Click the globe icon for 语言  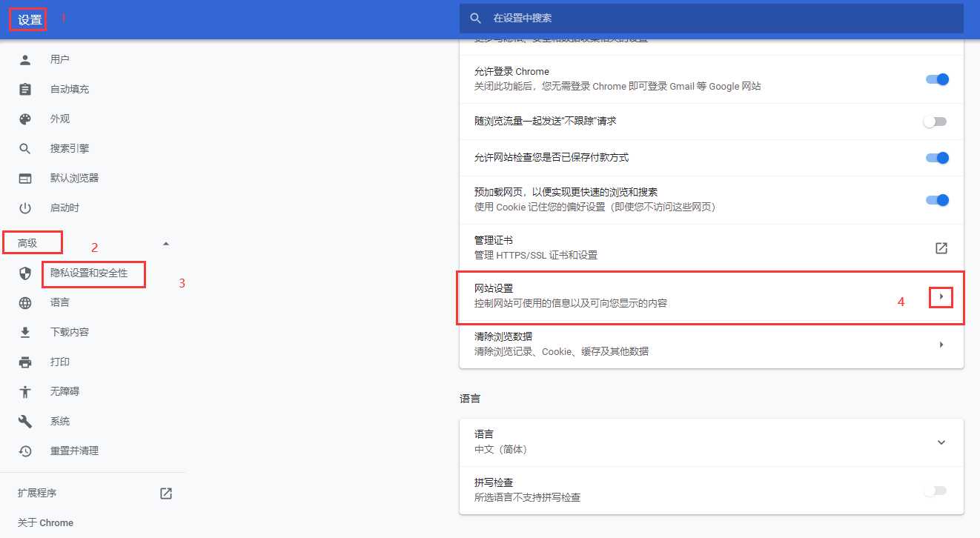click(x=25, y=302)
